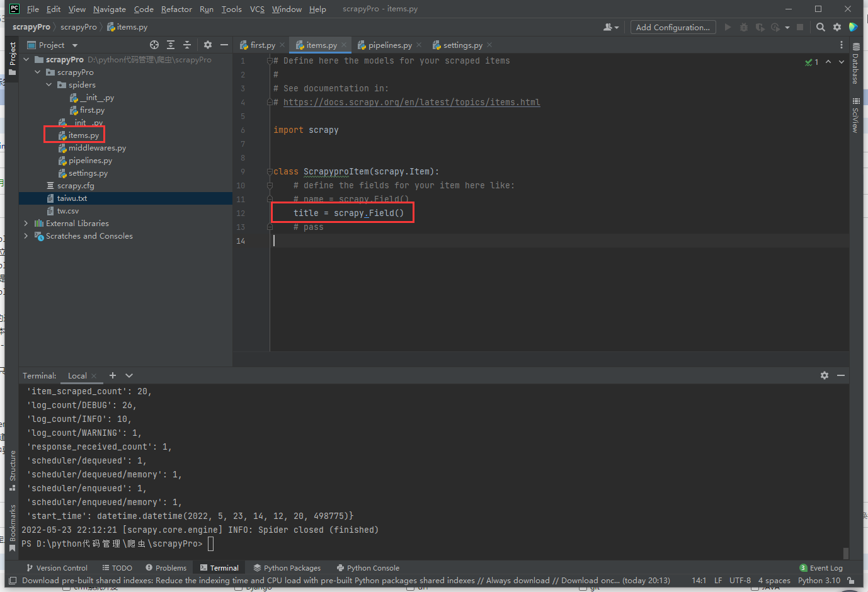868x592 pixels.
Task: Open the Python Console tool window
Action: 368,568
